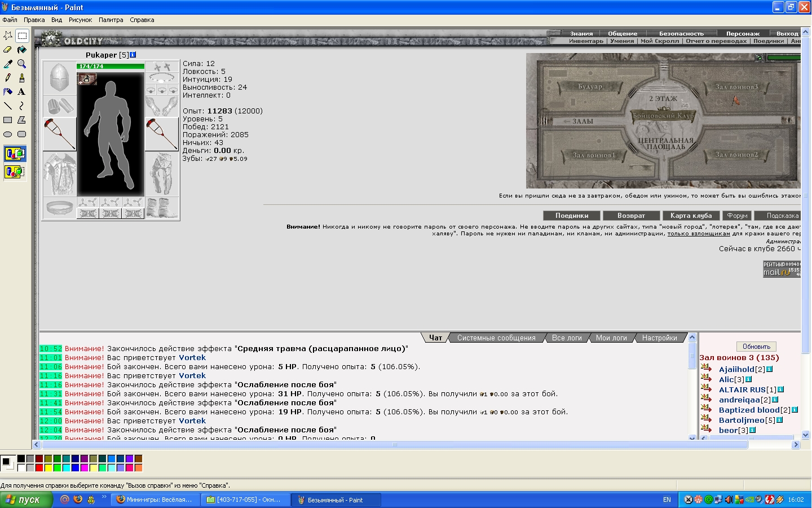This screenshot has width=812, height=508.
Task: Click the Paint canvas scroll-left arrow
Action: click(37, 445)
